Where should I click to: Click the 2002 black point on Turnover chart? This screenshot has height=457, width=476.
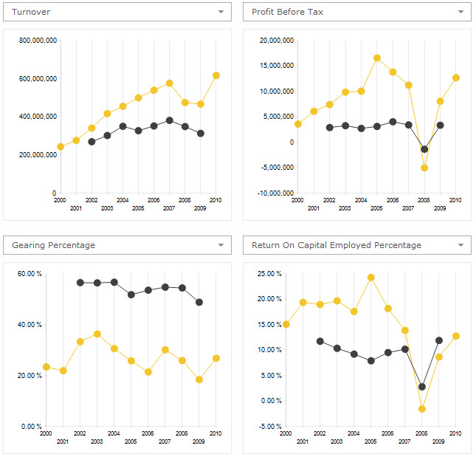[92, 142]
